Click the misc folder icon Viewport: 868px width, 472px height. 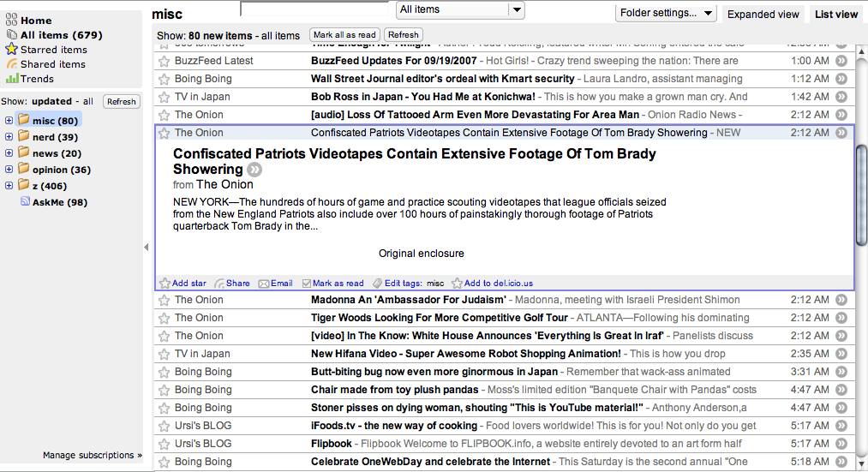coord(23,120)
